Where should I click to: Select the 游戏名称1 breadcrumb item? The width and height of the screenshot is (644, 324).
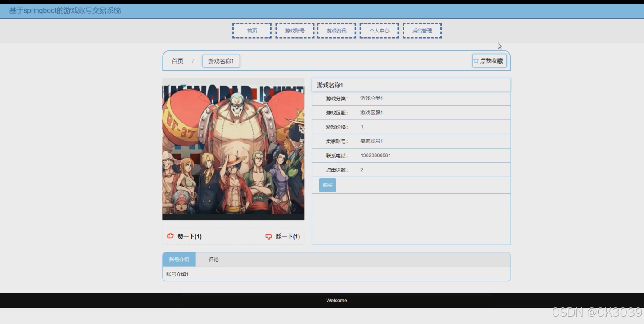pyautogui.click(x=221, y=61)
